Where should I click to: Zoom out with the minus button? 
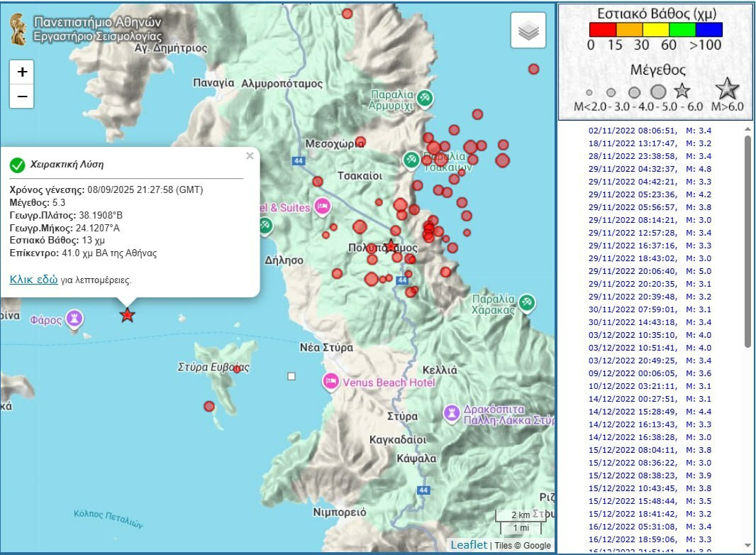[x=22, y=96]
